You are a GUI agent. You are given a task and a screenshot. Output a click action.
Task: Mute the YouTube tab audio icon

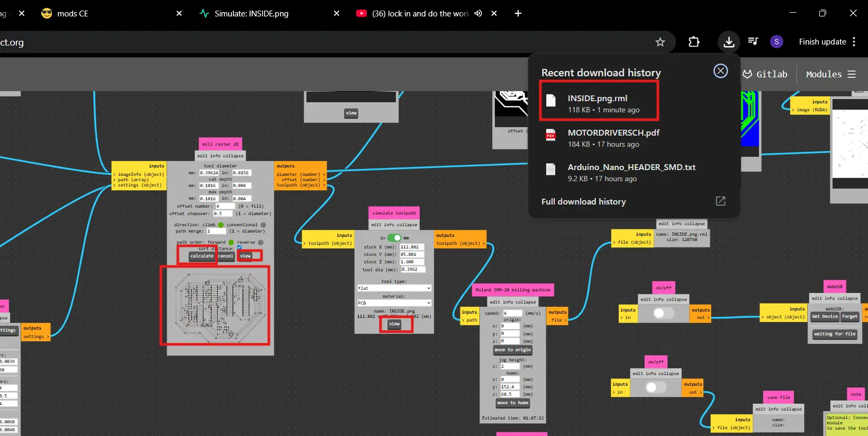click(478, 13)
